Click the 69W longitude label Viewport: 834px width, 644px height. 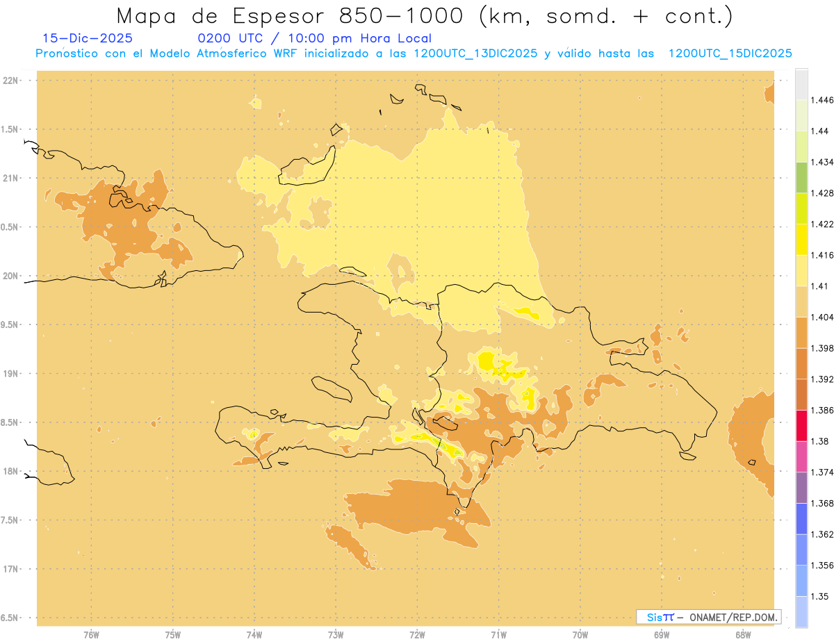coord(662,634)
